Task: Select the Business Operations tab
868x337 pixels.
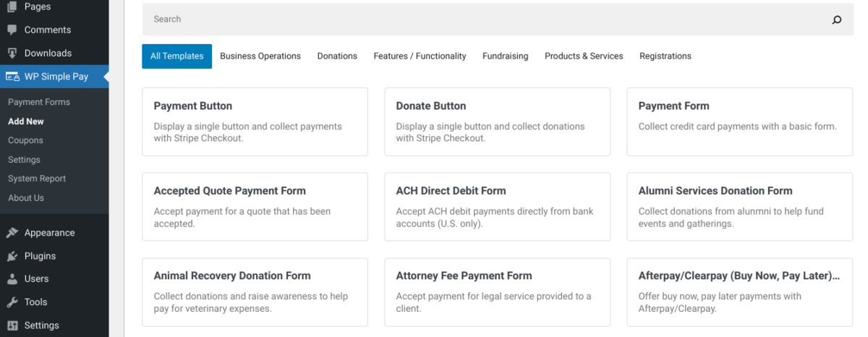Action: point(260,56)
